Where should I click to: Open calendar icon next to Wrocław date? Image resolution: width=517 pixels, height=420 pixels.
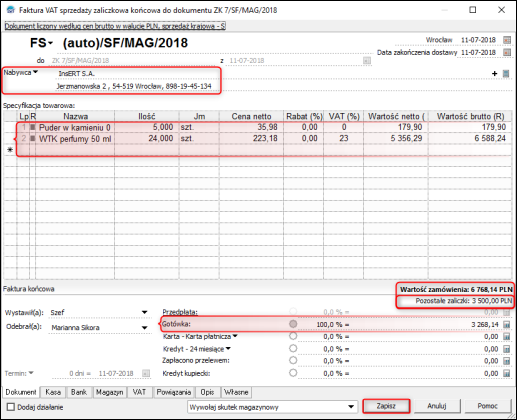click(507, 40)
